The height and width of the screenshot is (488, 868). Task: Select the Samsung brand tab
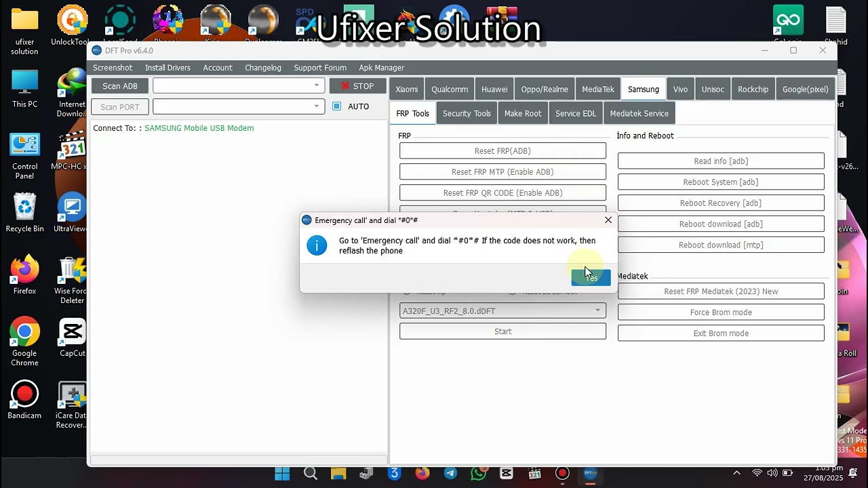point(644,89)
